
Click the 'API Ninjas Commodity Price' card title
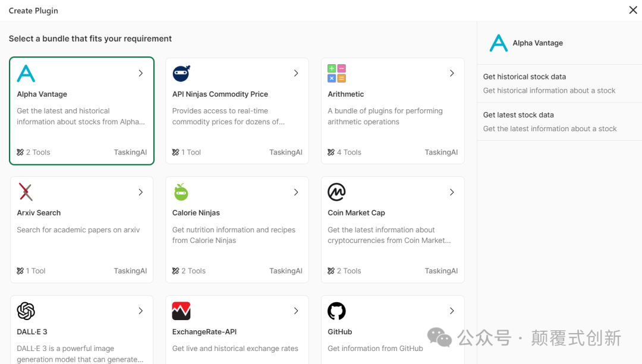point(220,94)
